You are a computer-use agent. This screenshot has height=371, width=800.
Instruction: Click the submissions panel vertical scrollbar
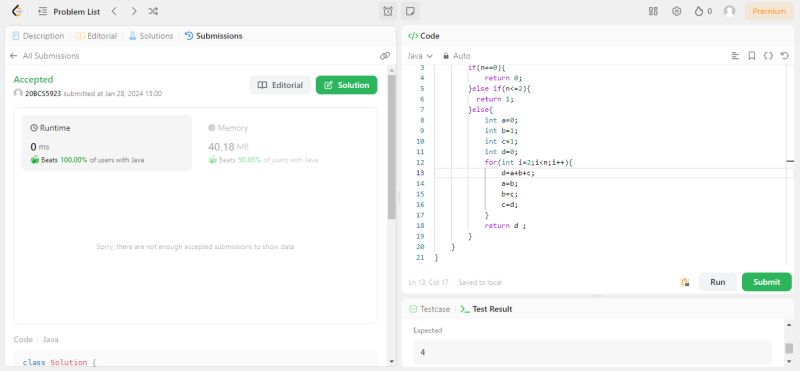click(x=391, y=147)
